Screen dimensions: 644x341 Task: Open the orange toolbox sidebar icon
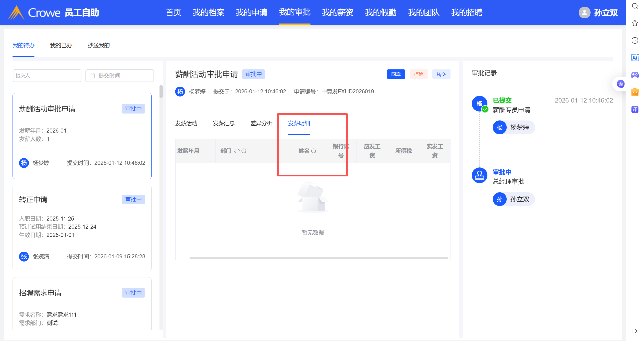pyautogui.click(x=635, y=92)
